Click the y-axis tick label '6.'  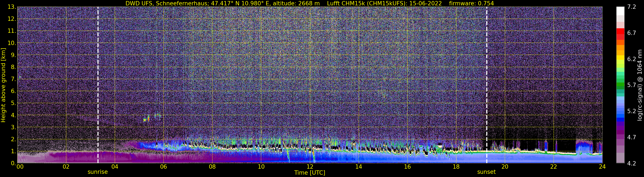pos(13,91)
